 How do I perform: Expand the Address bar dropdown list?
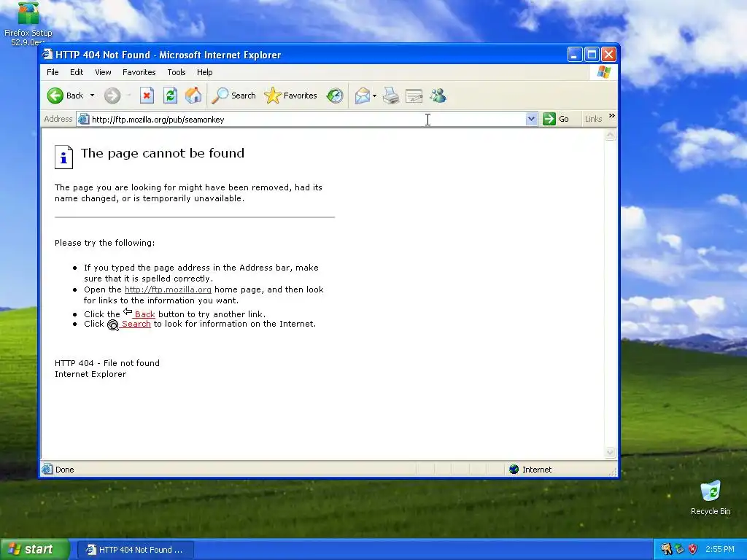tap(531, 119)
